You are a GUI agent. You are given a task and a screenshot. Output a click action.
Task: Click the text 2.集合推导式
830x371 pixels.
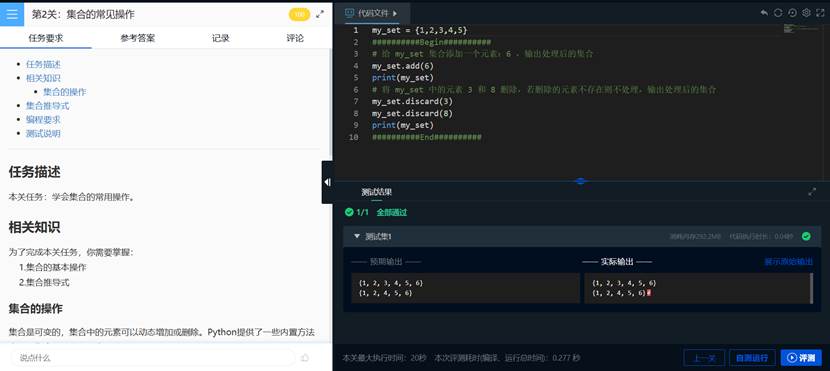point(44,282)
